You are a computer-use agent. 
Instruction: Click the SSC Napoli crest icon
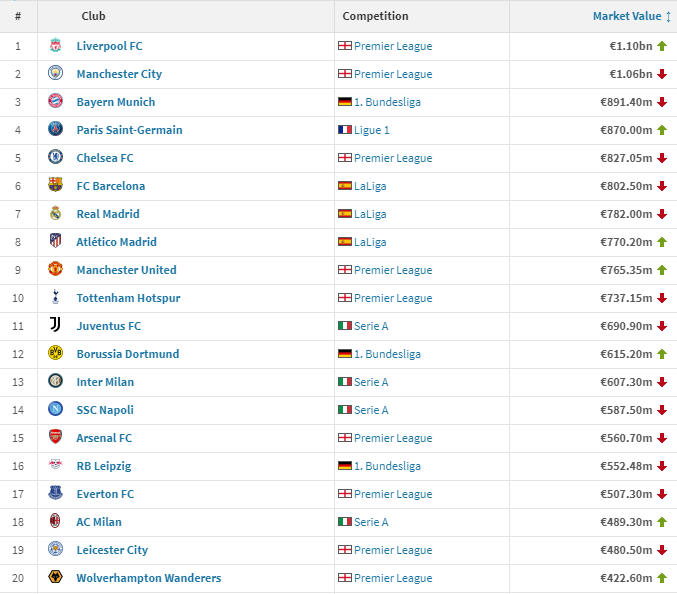(55, 409)
